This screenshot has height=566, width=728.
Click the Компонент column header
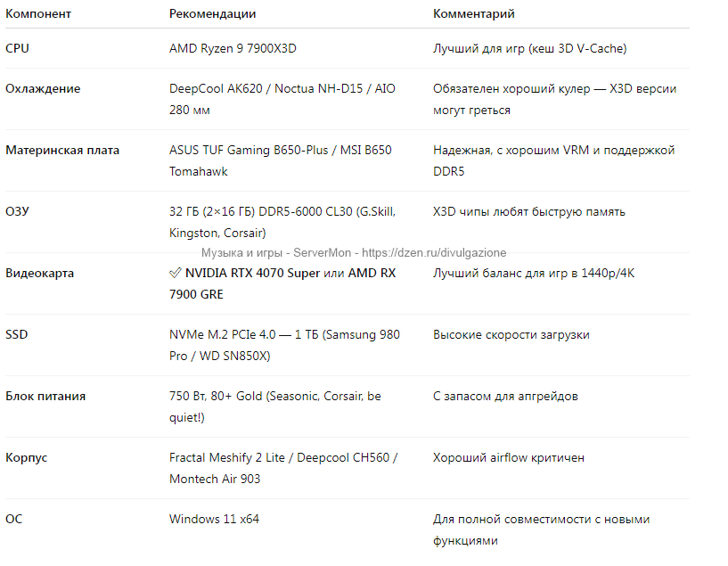38,14
